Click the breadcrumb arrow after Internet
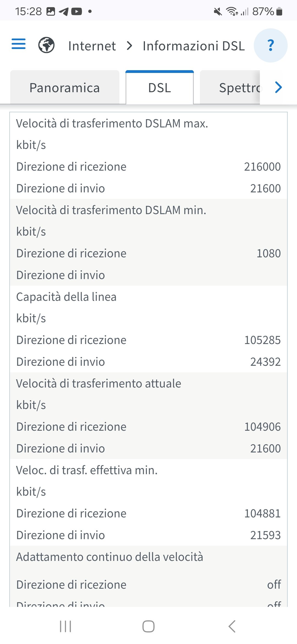 point(130,46)
